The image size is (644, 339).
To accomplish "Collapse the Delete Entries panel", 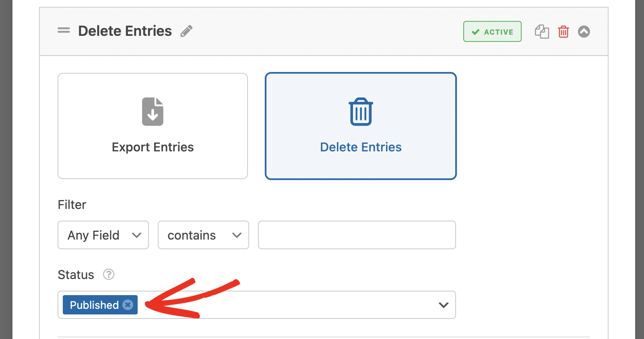I will pyautogui.click(x=584, y=31).
